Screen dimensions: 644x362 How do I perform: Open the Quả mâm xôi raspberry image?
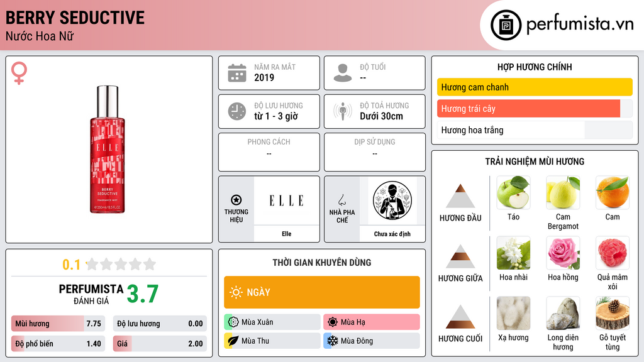point(613,253)
